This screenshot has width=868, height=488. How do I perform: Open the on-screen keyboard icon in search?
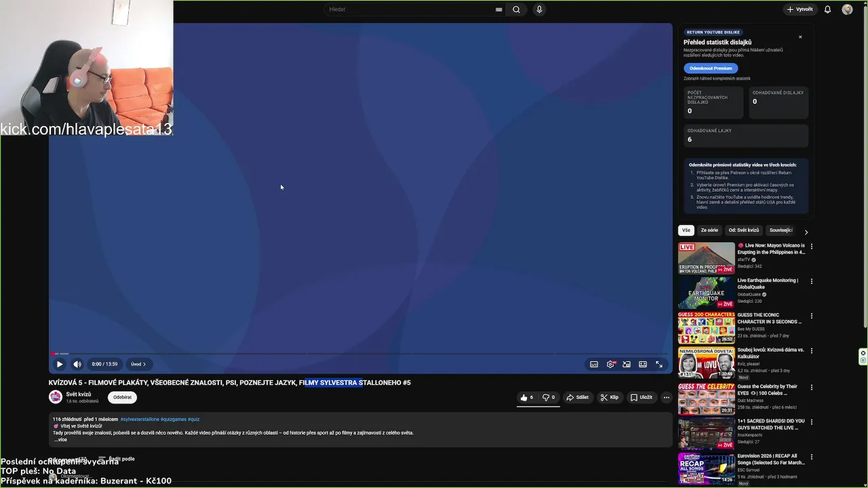(x=499, y=9)
